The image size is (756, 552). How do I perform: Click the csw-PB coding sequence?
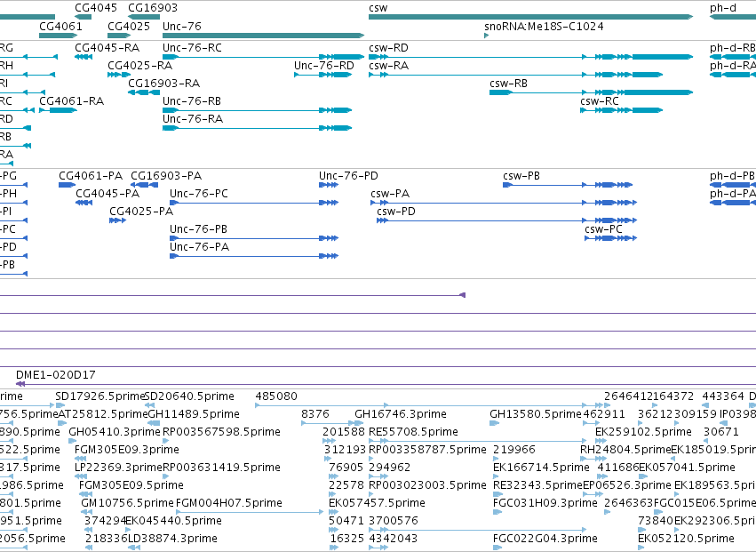568,185
